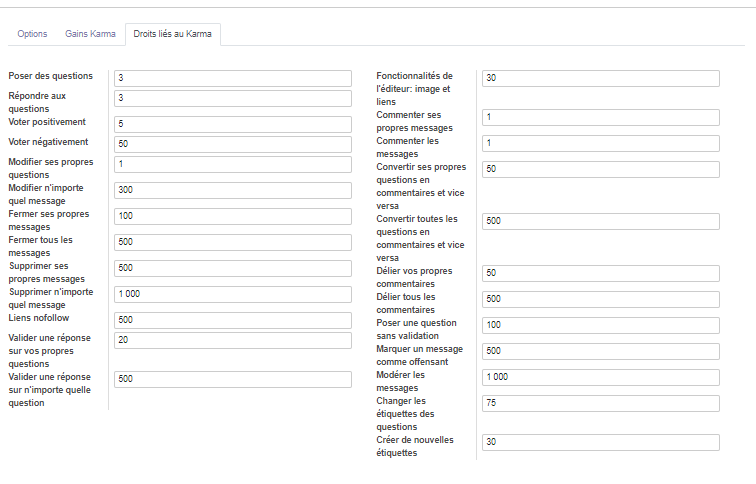Click the Fermer ses propres messages field

[x=232, y=216]
